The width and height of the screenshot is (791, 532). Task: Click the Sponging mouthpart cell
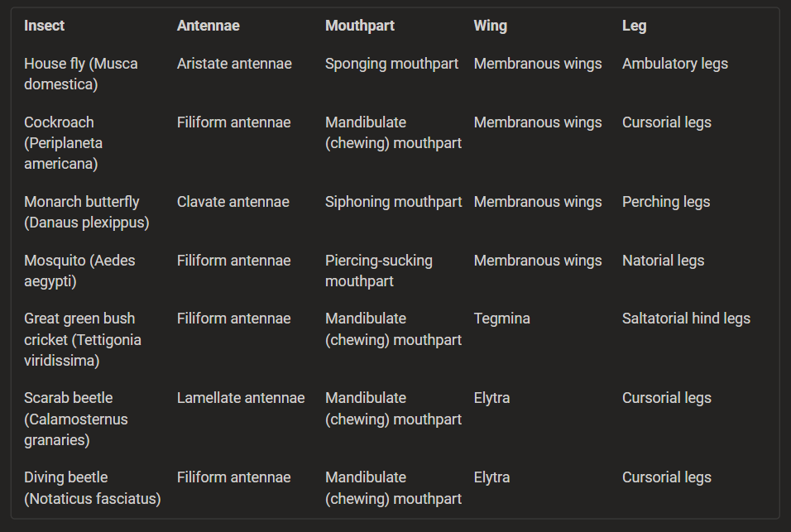(391, 64)
